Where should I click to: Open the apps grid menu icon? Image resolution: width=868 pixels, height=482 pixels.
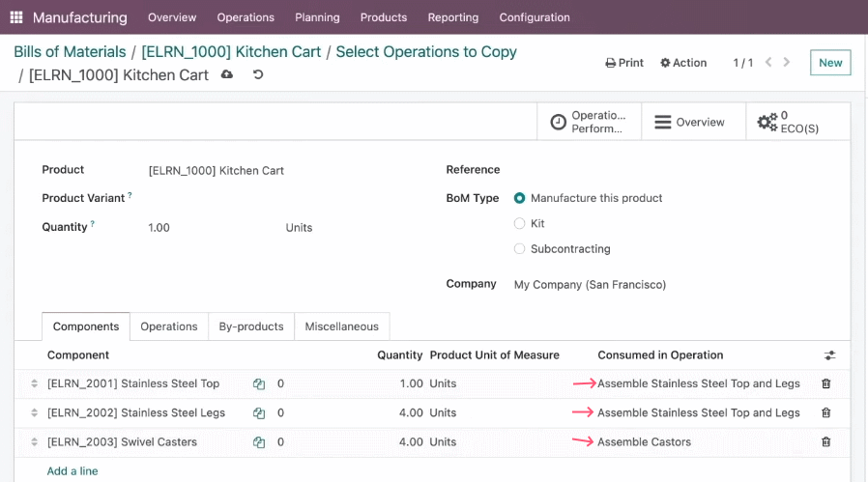(x=16, y=17)
